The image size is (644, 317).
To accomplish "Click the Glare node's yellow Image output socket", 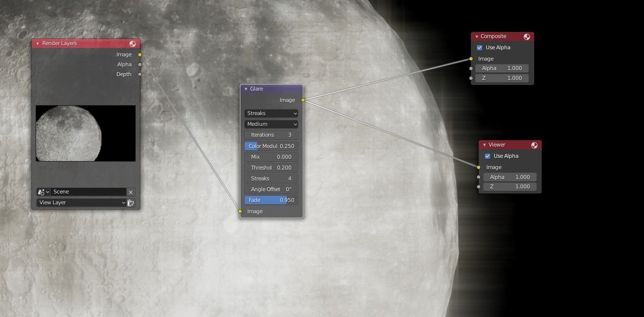I will [x=303, y=100].
